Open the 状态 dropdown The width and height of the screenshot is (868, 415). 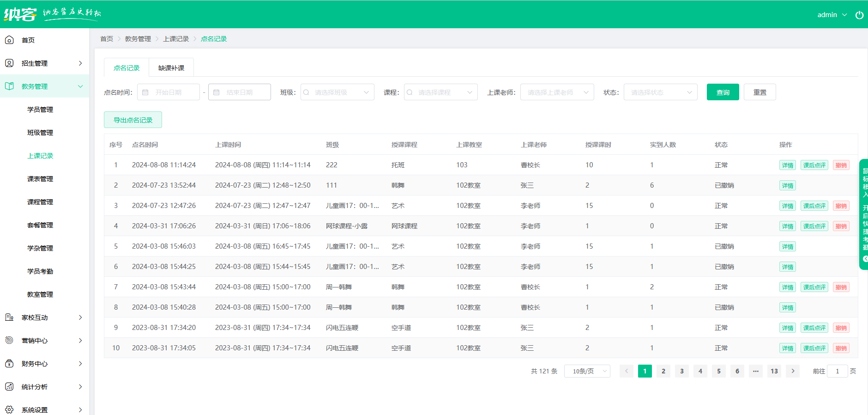[661, 92]
